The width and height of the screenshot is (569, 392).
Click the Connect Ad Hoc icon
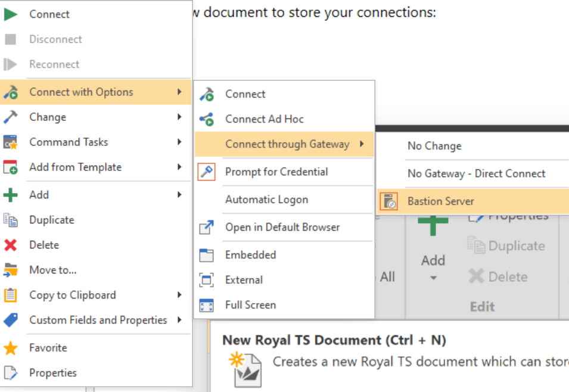206,119
